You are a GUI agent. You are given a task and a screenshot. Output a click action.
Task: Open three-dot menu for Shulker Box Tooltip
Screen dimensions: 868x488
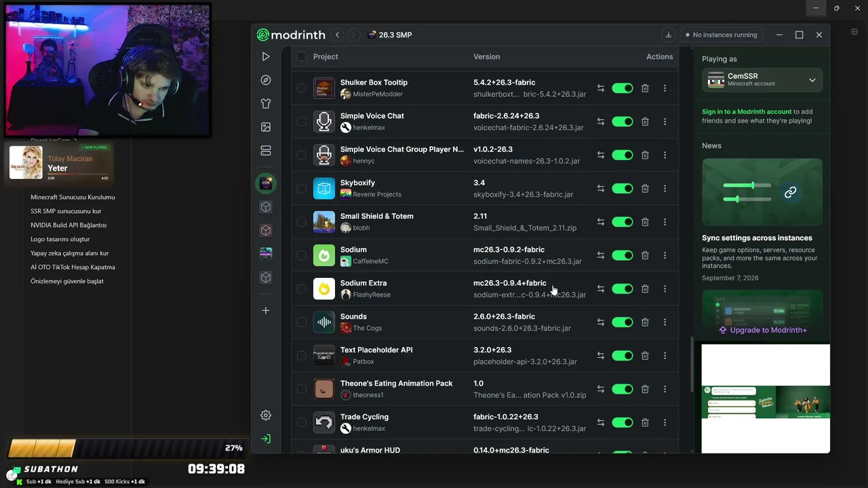(x=665, y=88)
